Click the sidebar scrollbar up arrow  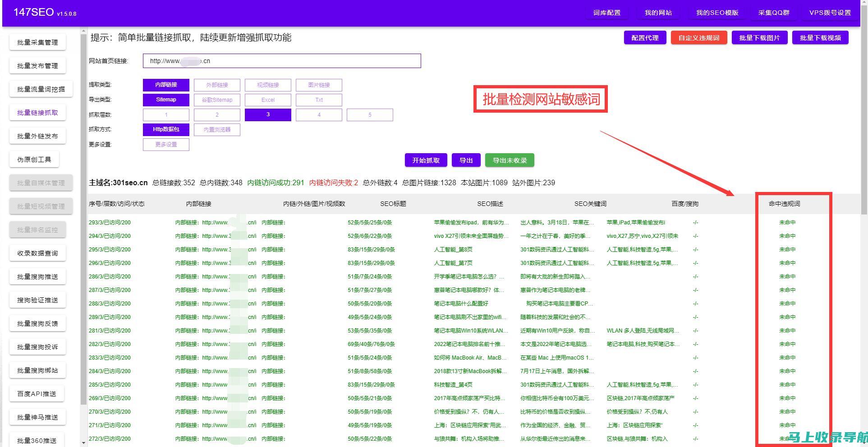(x=83, y=31)
